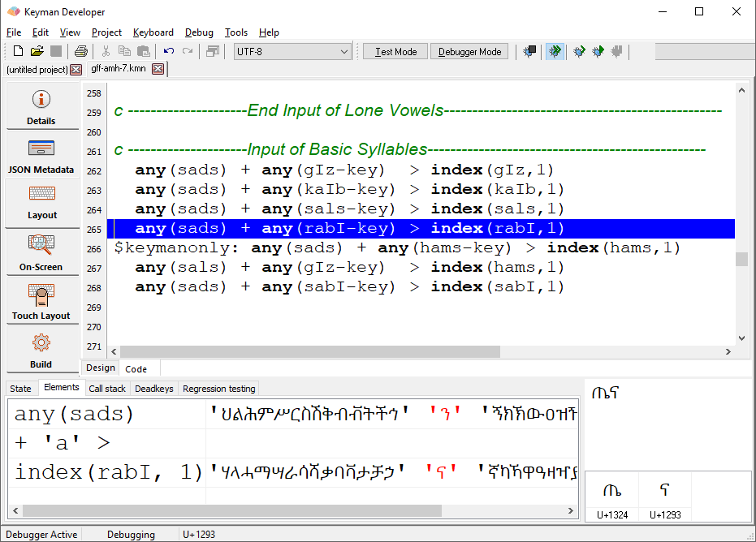This screenshot has height=542, width=756.
Task: Switch to the Design editor tab
Action: pyautogui.click(x=101, y=368)
